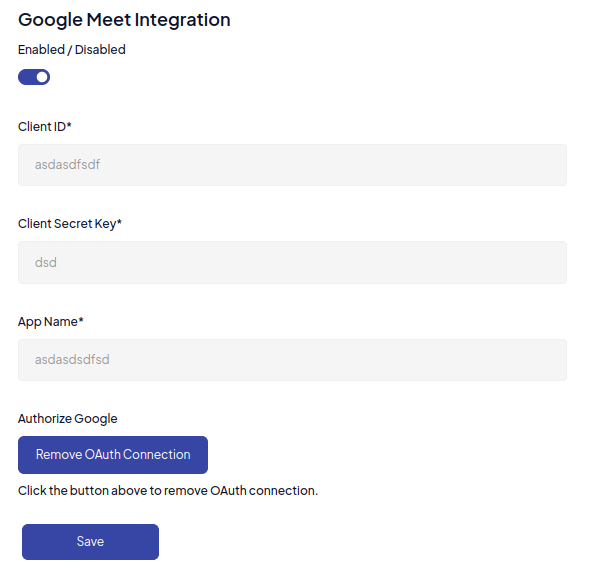Toggle the Enabled / Disabled switch off
The image size is (589, 576).
pos(34,77)
